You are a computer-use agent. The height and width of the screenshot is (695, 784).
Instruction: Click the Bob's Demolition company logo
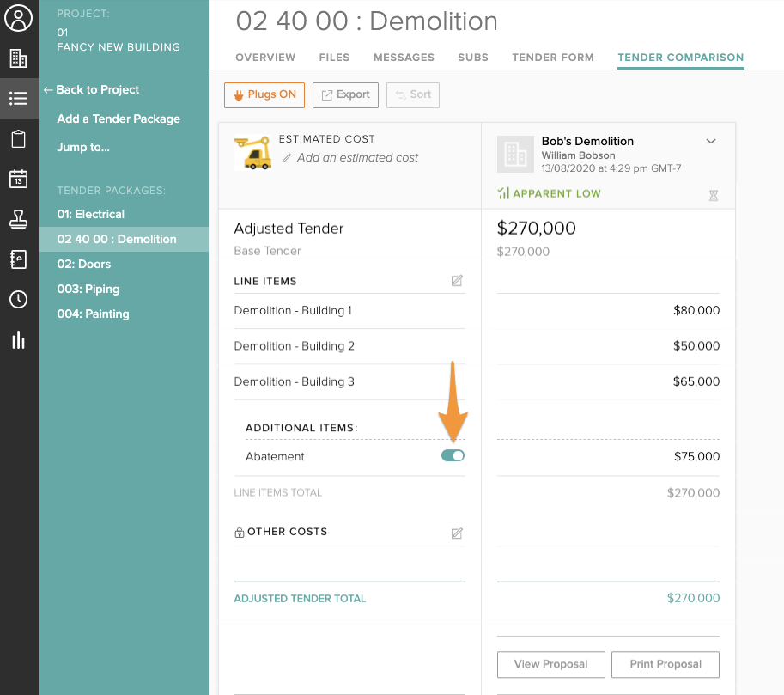(515, 154)
